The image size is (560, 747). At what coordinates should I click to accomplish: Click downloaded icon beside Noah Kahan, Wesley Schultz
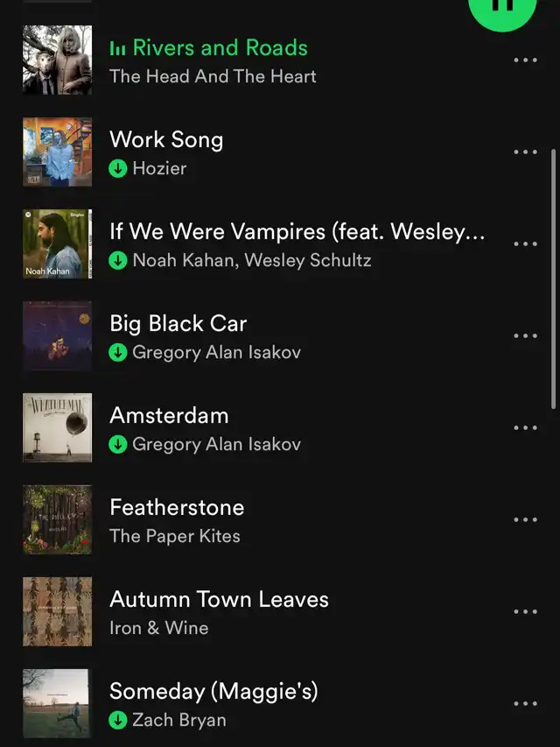117,260
